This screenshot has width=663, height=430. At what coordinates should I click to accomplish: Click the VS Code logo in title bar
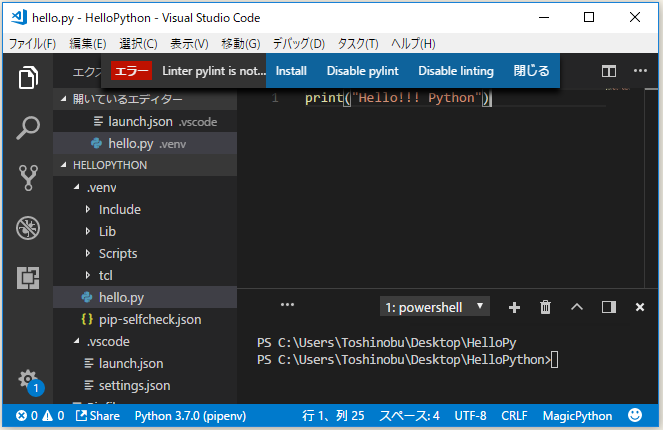tap(19, 17)
